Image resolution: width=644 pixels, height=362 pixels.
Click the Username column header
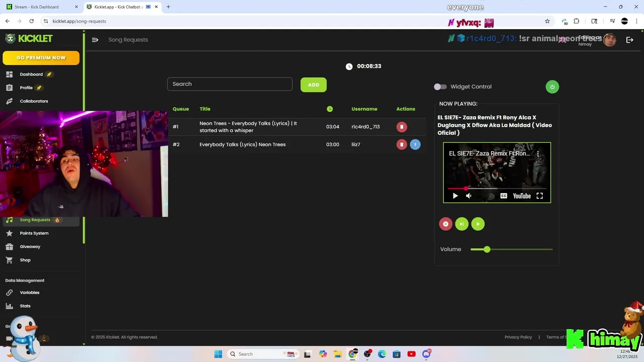(x=364, y=109)
